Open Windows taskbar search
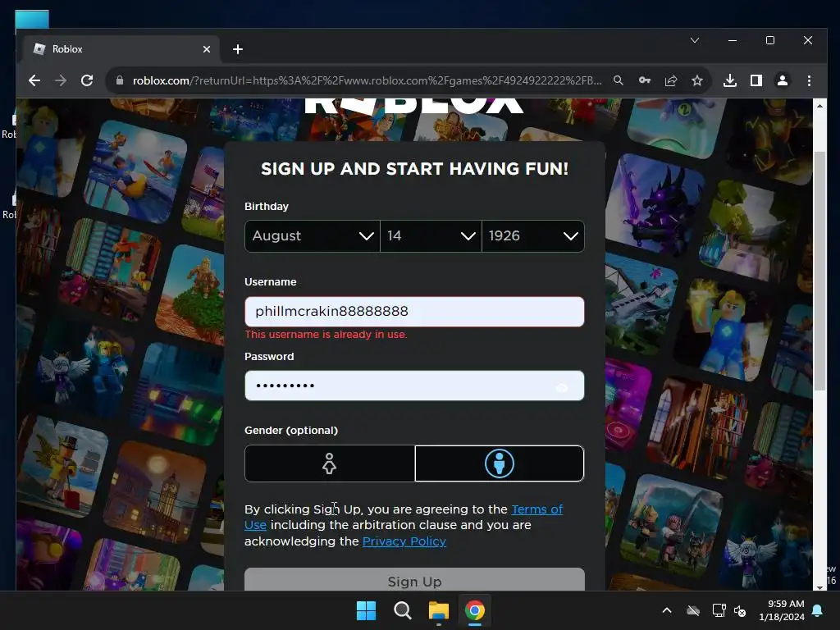The image size is (840, 630). pyautogui.click(x=402, y=610)
